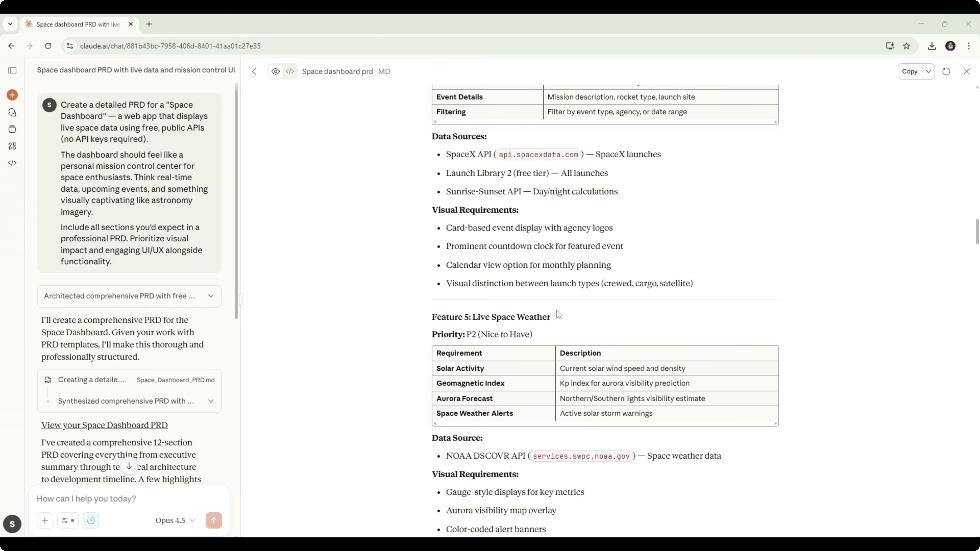
Task: Switch artifact to code view
Action: (x=290, y=72)
